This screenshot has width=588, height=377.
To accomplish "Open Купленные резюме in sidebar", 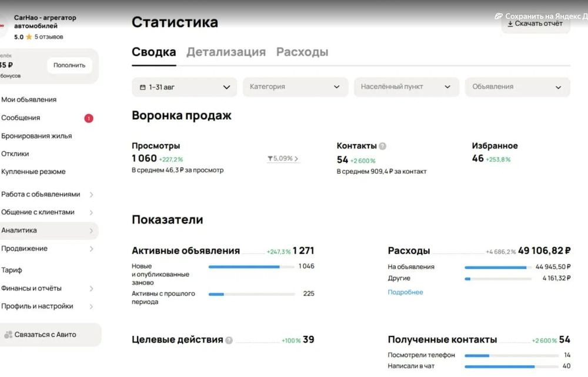I will [34, 172].
